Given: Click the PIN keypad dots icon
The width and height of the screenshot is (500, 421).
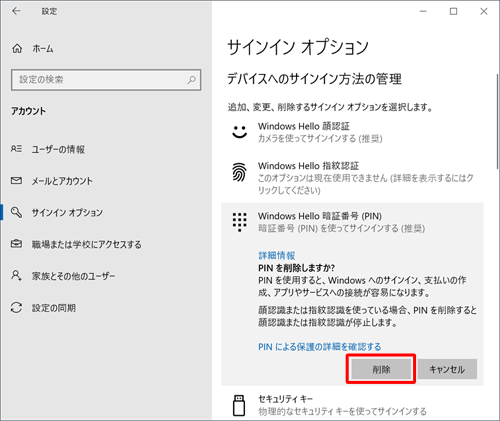Looking at the screenshot, I should (240, 222).
